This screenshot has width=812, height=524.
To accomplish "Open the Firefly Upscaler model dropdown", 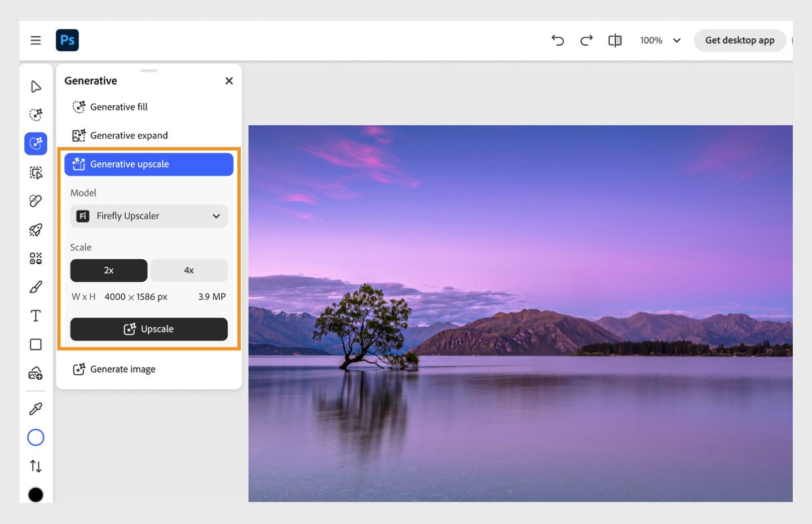I will [148, 216].
